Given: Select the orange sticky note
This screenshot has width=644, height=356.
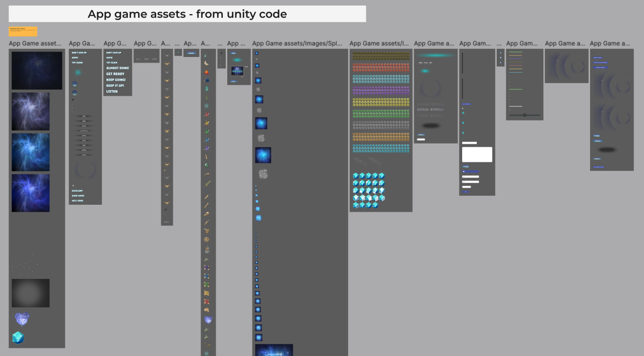Looking at the screenshot, I should (x=23, y=31).
